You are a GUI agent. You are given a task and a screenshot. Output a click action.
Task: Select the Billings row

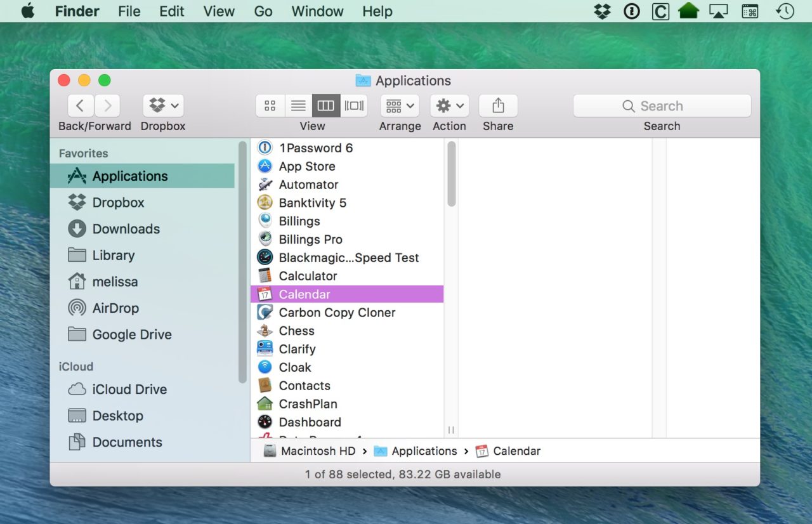347,221
